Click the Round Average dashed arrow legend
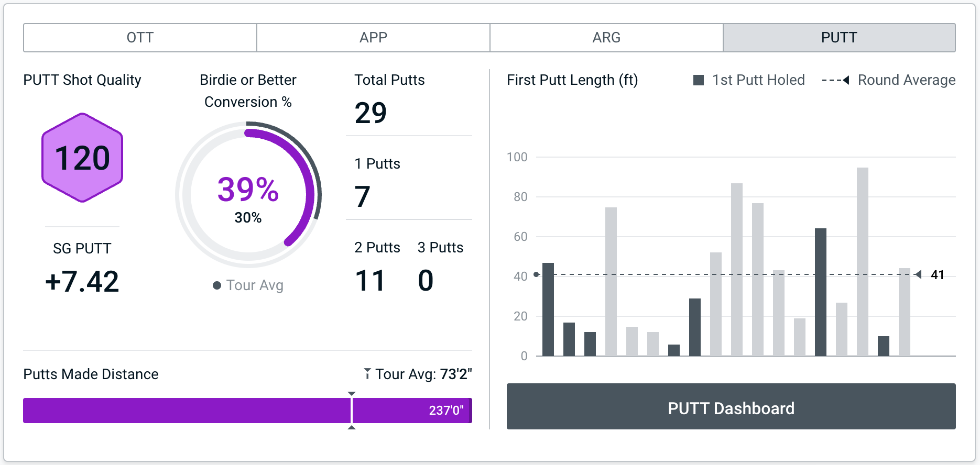 coord(835,80)
